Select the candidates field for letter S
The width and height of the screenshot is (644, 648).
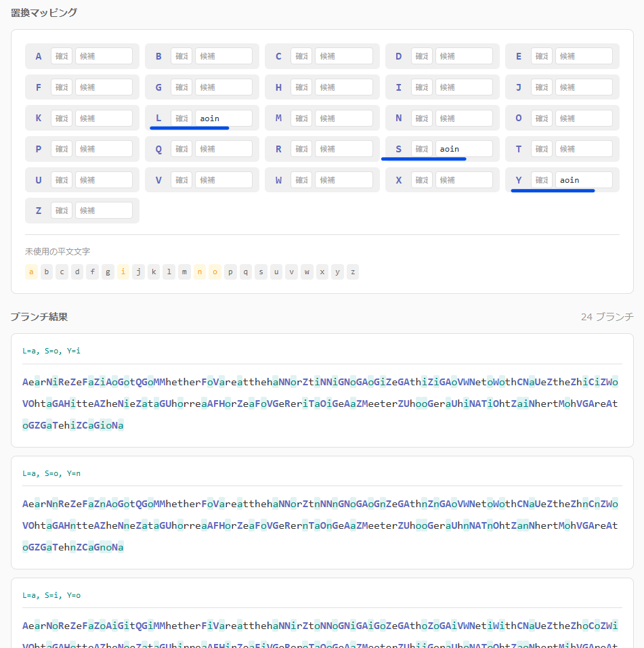click(464, 149)
